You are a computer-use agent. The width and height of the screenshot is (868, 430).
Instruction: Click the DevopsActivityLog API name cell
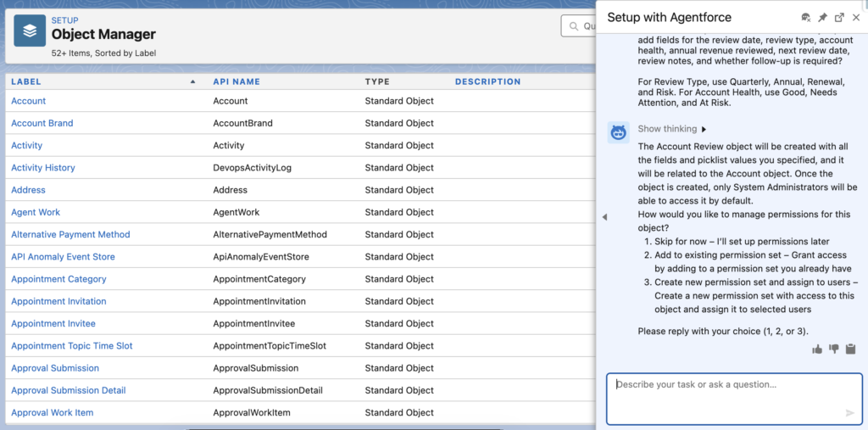pos(252,167)
